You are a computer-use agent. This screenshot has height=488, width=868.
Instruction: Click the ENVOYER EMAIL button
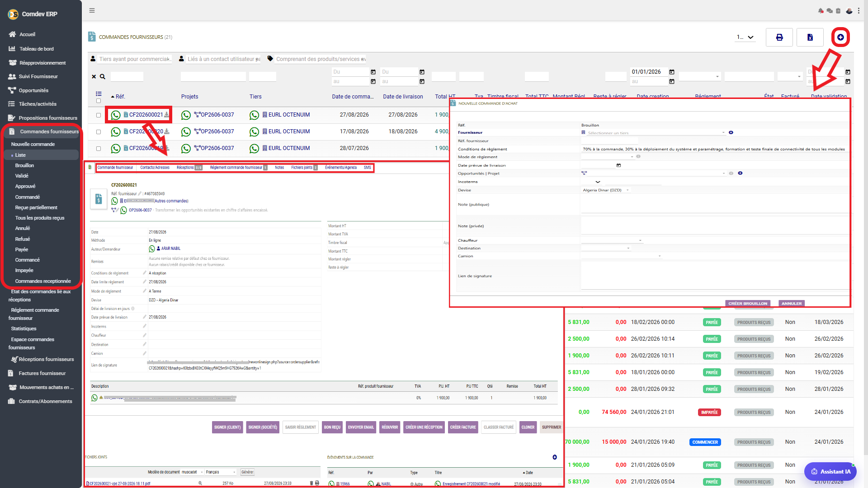point(361,427)
